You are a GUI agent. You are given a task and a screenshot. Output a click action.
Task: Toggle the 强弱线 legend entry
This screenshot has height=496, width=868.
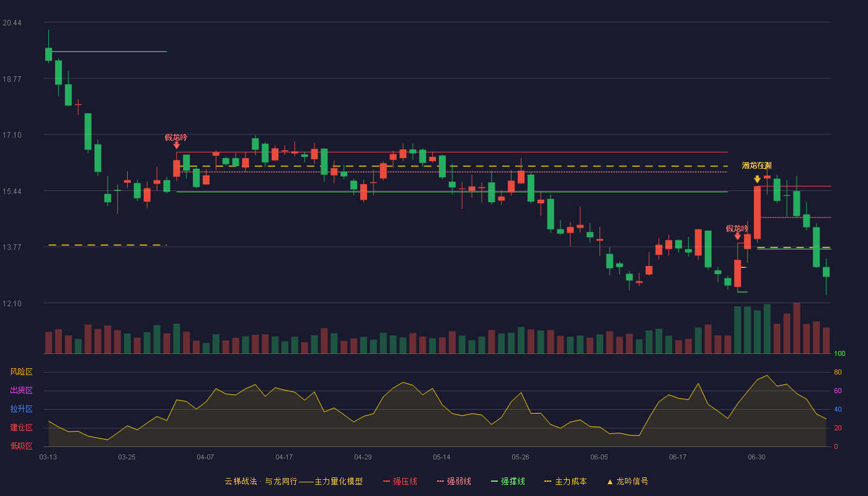click(x=454, y=481)
